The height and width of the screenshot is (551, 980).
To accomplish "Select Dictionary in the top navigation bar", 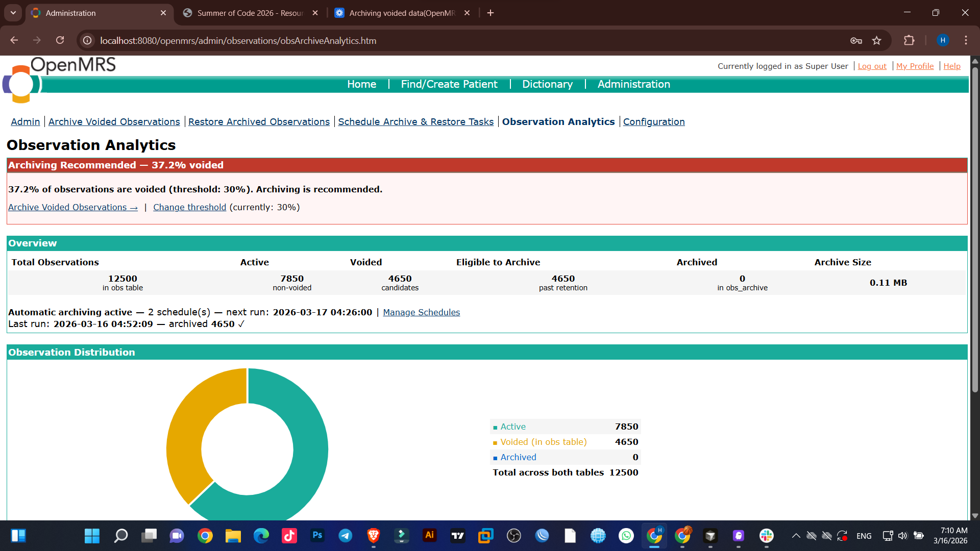I will (547, 84).
